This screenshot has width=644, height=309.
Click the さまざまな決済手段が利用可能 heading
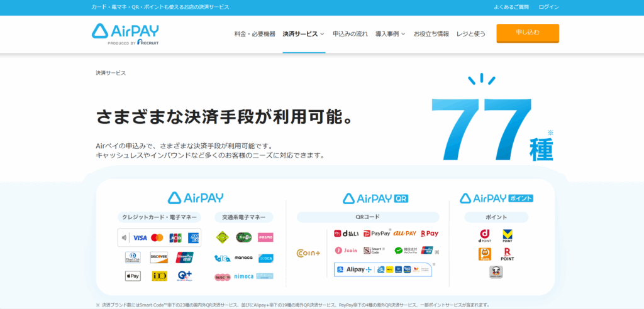click(x=225, y=117)
